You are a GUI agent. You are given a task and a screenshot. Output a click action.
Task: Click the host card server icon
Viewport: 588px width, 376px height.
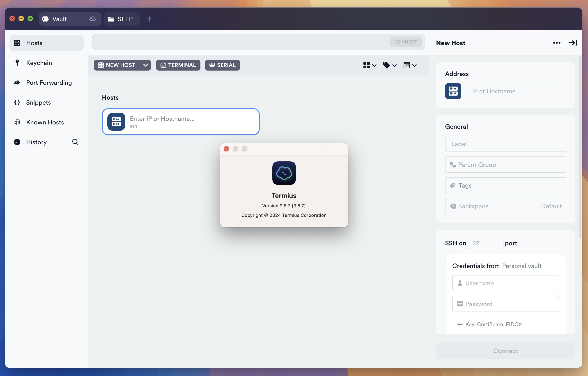point(116,122)
